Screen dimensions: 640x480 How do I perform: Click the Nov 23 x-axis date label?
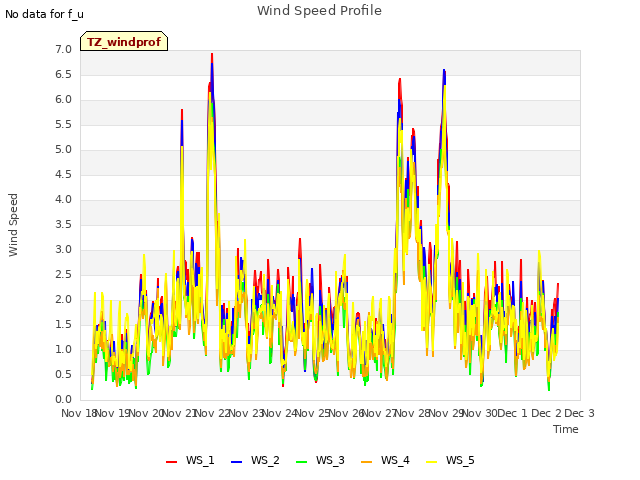pyautogui.click(x=246, y=413)
